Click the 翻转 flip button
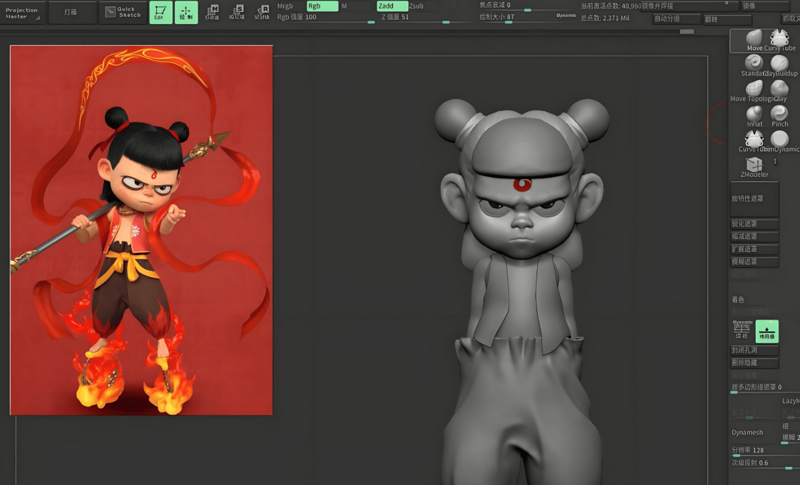Image resolution: width=800 pixels, height=485 pixels. [x=727, y=19]
